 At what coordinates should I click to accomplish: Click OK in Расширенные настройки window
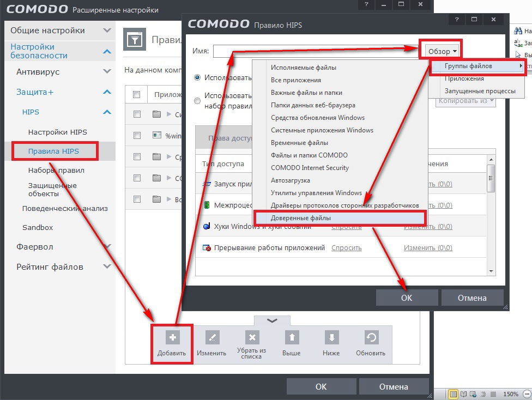click(x=321, y=386)
